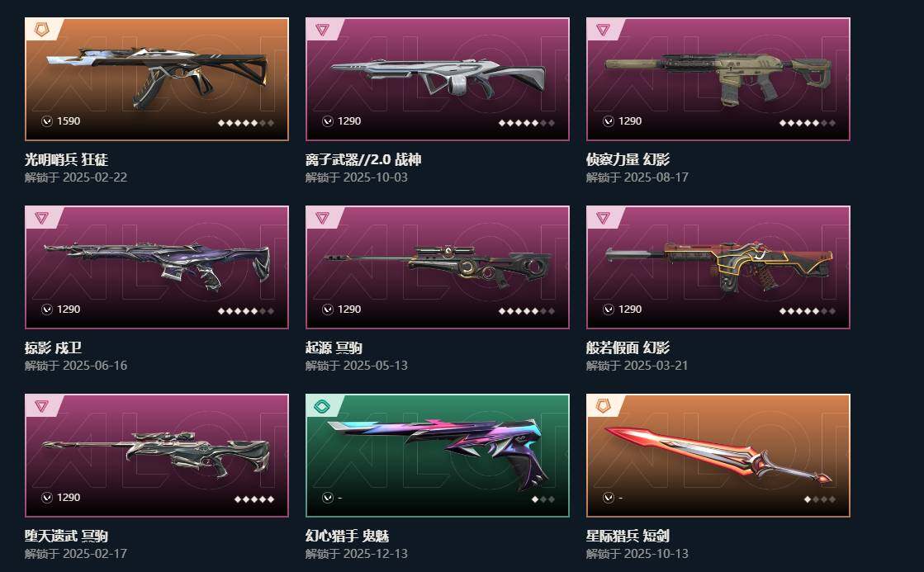Open the 离子武器//2.0 战神 skin image
The image size is (924, 572).
[x=438, y=79]
